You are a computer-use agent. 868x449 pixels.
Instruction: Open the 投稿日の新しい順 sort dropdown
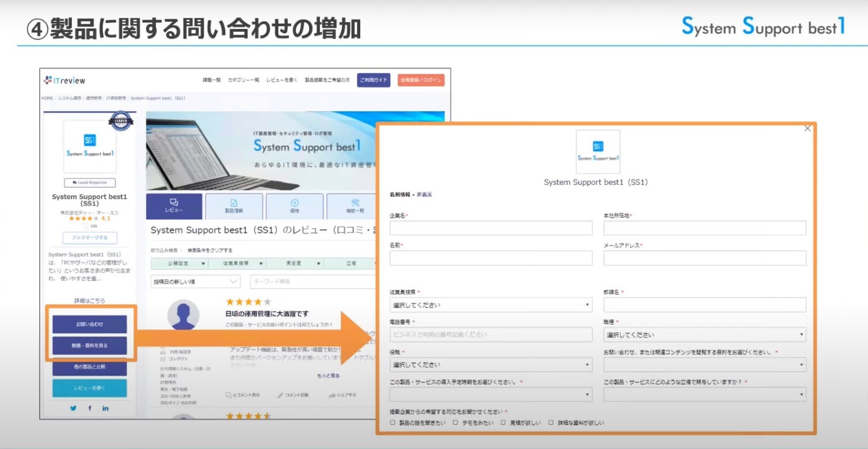(x=196, y=281)
